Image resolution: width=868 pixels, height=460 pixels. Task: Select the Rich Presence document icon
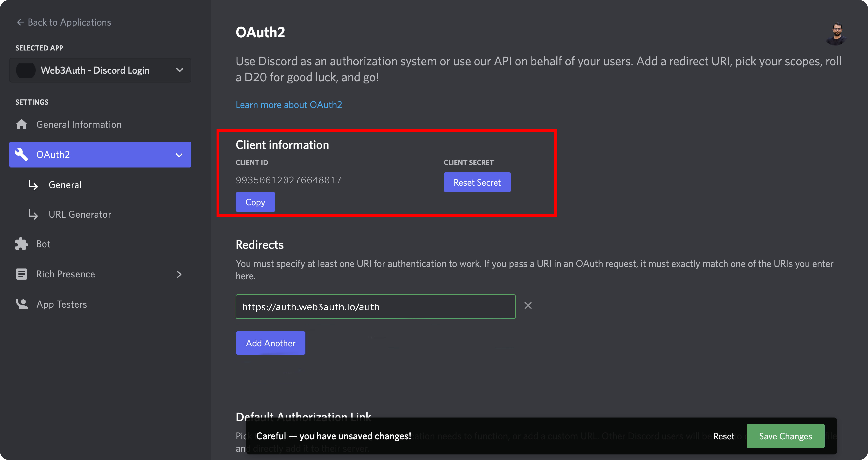click(x=21, y=274)
